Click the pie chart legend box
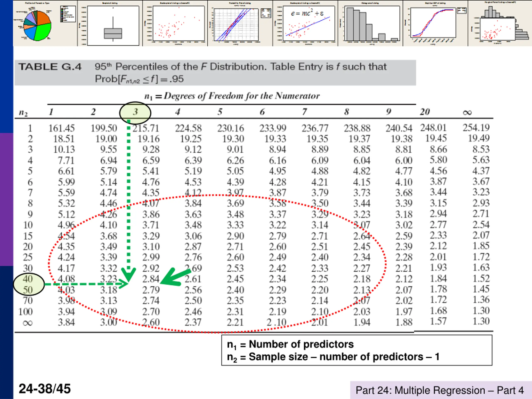 point(68,14)
